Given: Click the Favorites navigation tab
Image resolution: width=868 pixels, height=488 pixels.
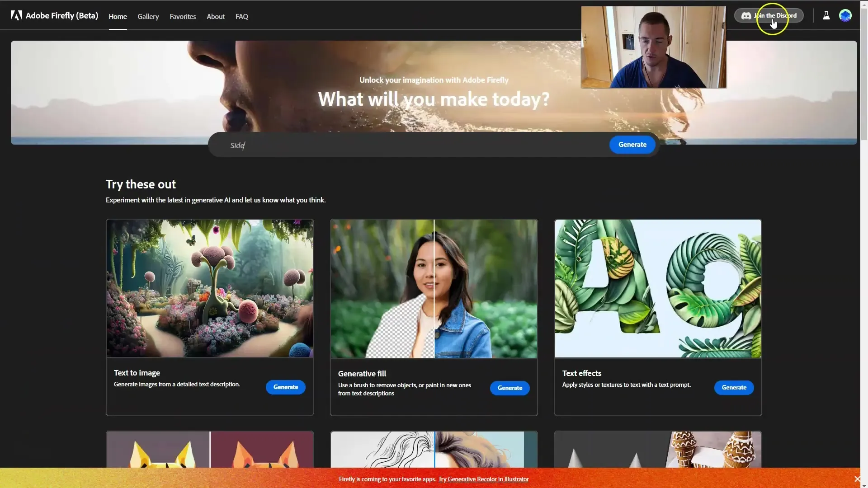Looking at the screenshot, I should (x=183, y=16).
